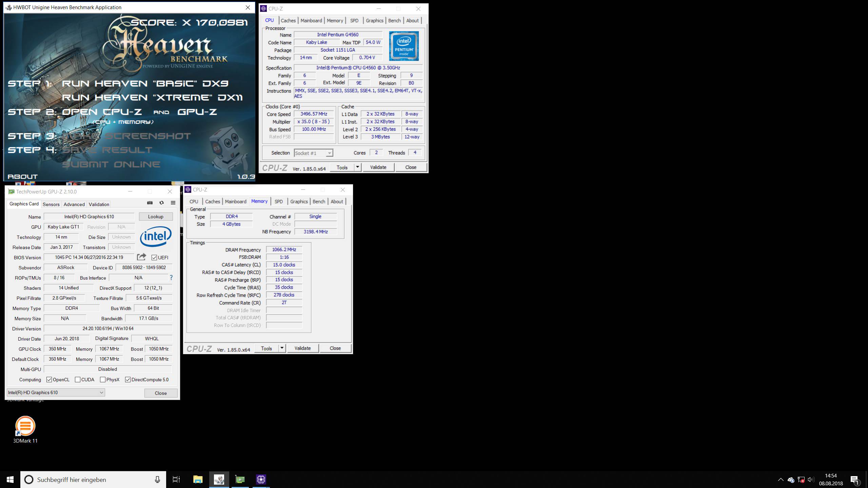868x488 pixels.
Task: Open the Mainboard tab in the top CPU-Z window
Action: (311, 21)
